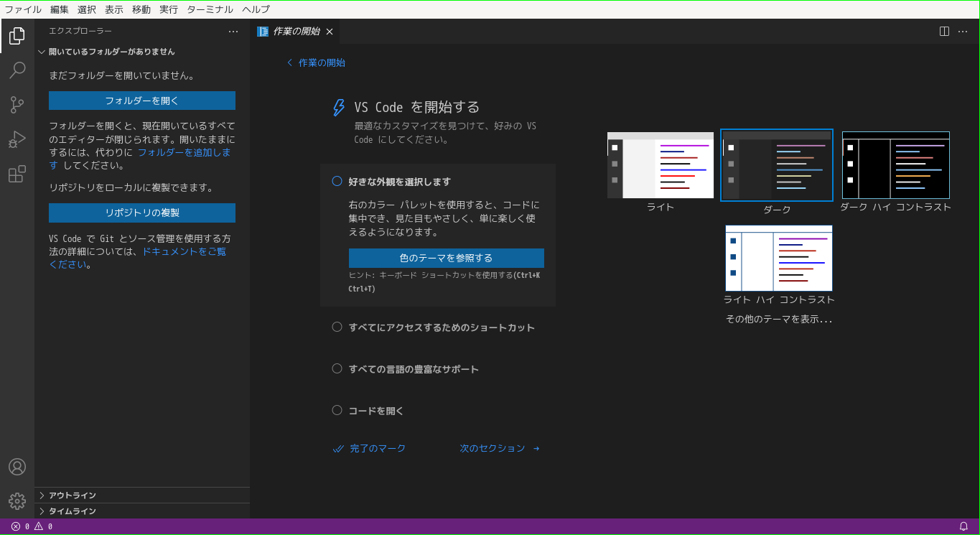Open the Manage gear icon

17,501
